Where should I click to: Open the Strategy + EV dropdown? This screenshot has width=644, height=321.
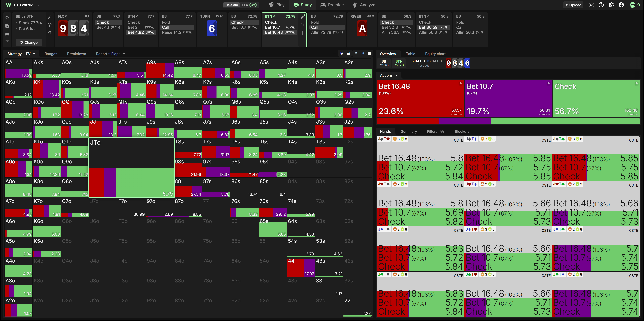click(21, 54)
